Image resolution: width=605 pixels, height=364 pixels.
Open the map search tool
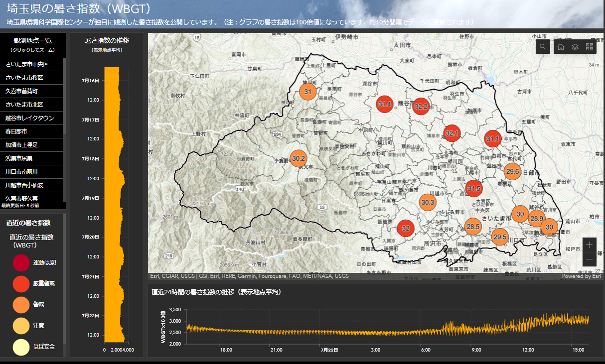click(543, 47)
